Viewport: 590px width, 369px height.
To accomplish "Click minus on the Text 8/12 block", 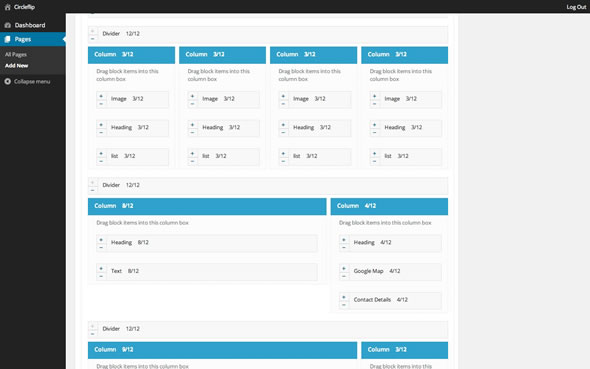I will click(x=101, y=276).
